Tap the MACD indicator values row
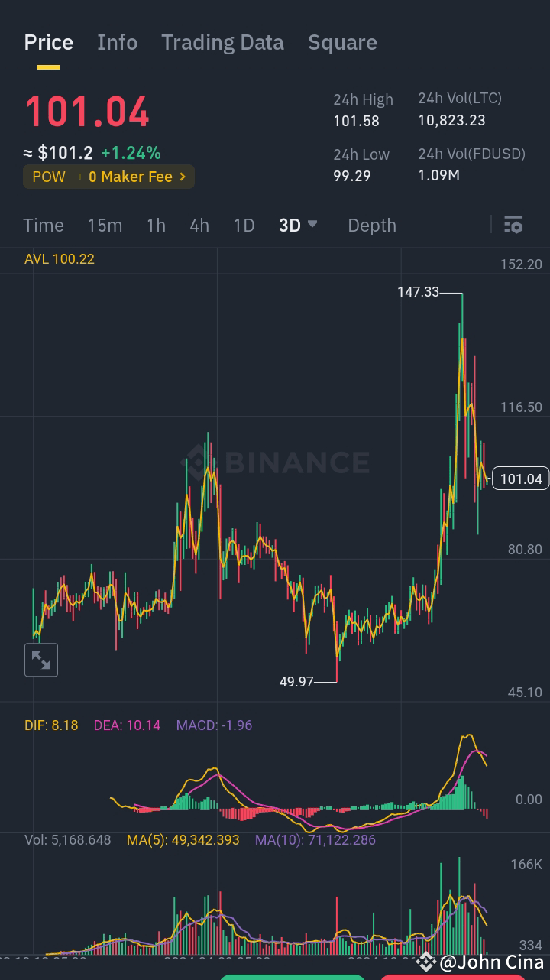550x980 pixels. pos(138,725)
